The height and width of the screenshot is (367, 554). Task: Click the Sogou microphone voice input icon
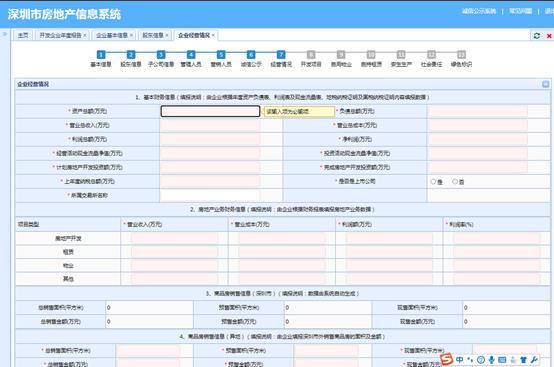(x=491, y=360)
